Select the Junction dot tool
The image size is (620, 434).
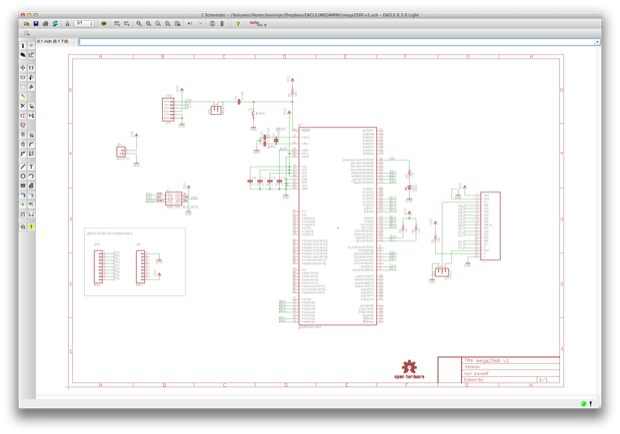[x=23, y=204]
